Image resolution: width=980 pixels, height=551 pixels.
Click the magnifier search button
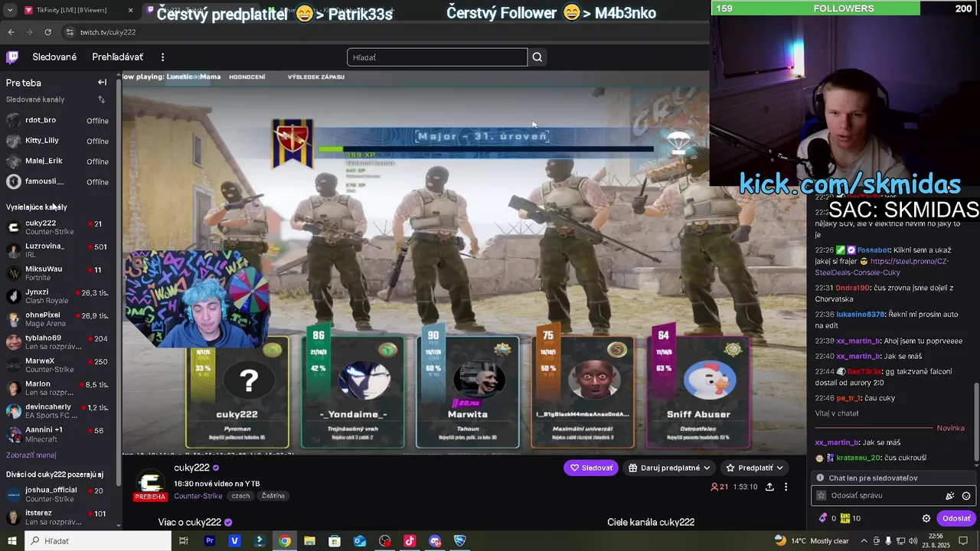coord(537,57)
